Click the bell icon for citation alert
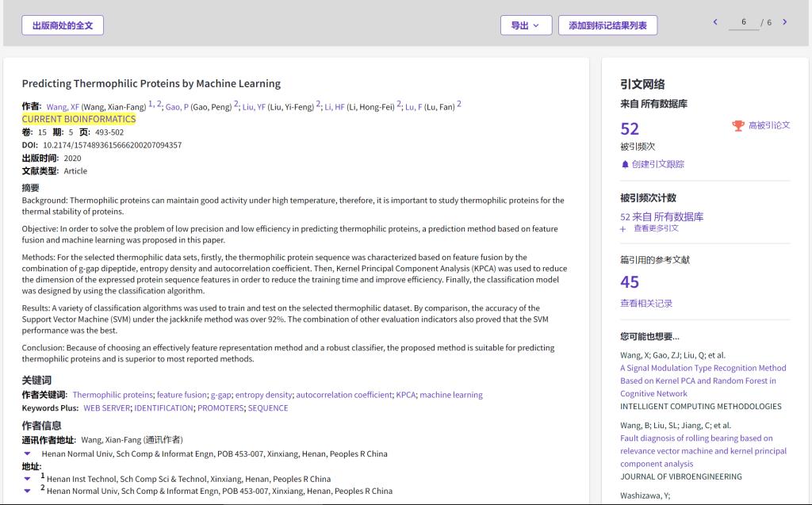The width and height of the screenshot is (812, 505). 625,164
